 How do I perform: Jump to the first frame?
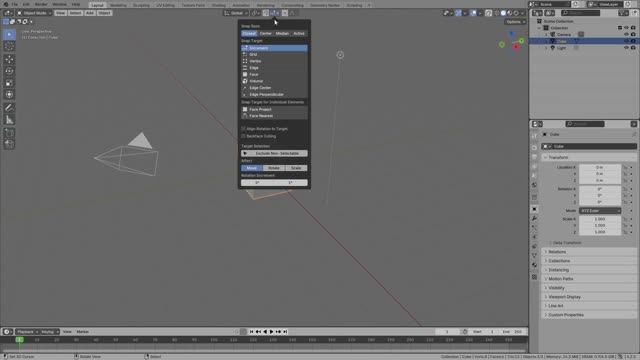(x=251, y=332)
